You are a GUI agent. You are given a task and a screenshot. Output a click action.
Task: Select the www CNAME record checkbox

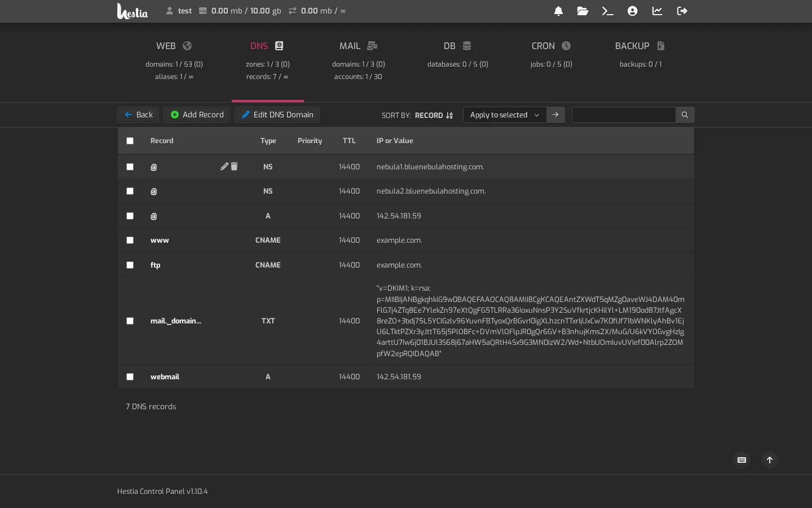click(130, 240)
